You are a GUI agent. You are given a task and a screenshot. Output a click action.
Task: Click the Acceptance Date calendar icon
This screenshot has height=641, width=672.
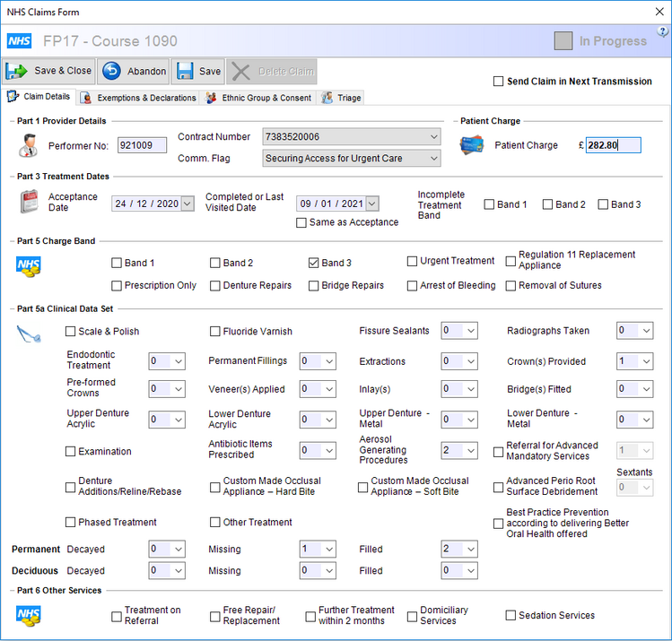pyautogui.click(x=29, y=202)
